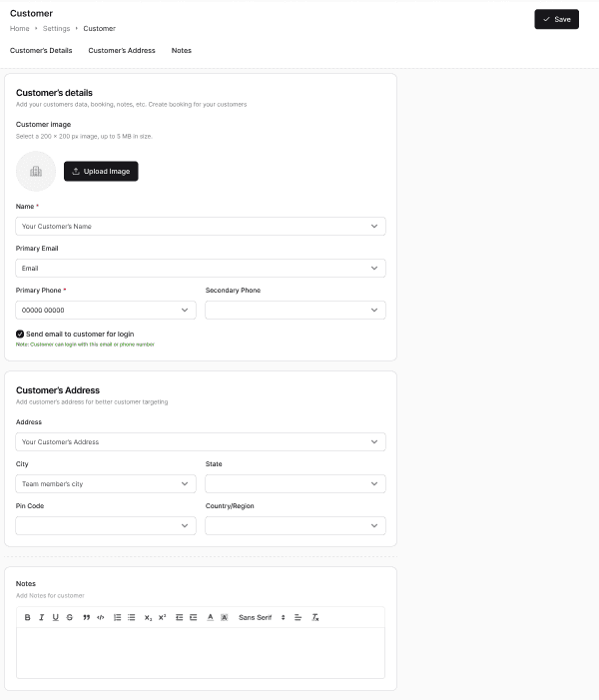The image size is (599, 700).
Task: Go to Settings breadcrumb link
Action: pos(56,29)
